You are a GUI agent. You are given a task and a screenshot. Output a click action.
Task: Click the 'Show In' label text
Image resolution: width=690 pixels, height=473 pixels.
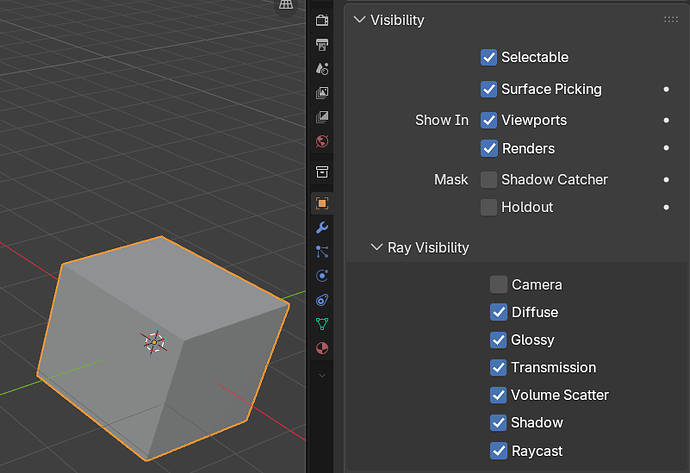pyautogui.click(x=442, y=120)
